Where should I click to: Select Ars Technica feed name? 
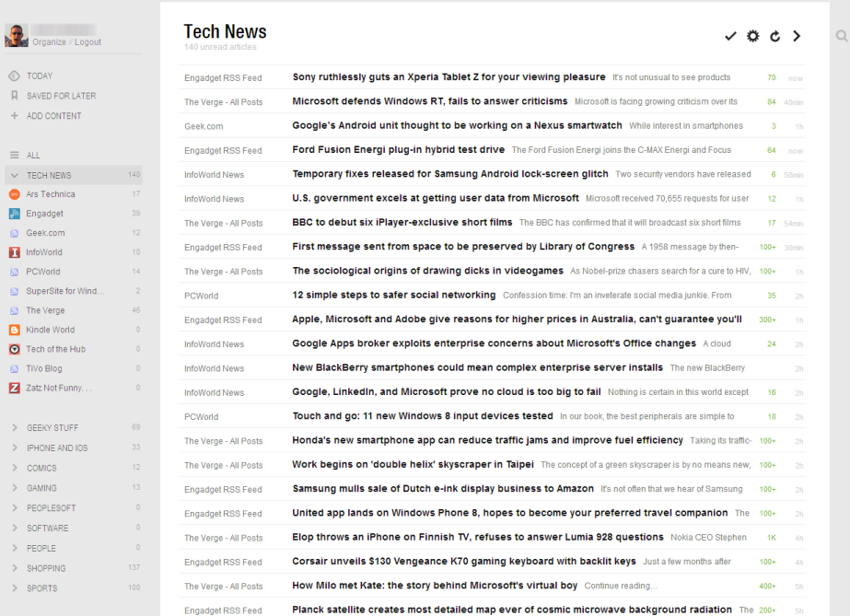[x=51, y=194]
